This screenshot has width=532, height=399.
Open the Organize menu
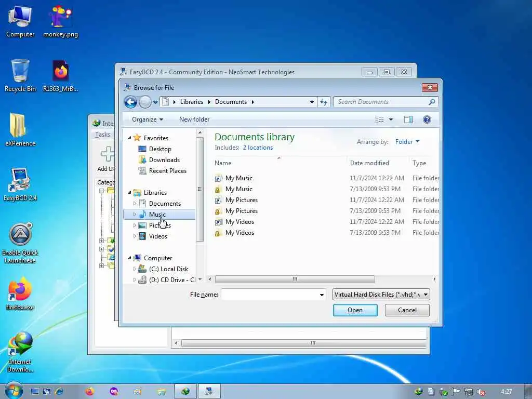coord(147,119)
